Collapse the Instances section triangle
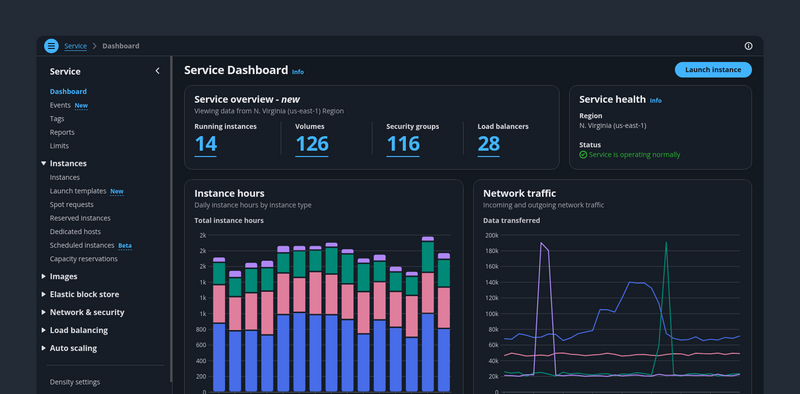The height and width of the screenshot is (394, 800). coord(43,163)
